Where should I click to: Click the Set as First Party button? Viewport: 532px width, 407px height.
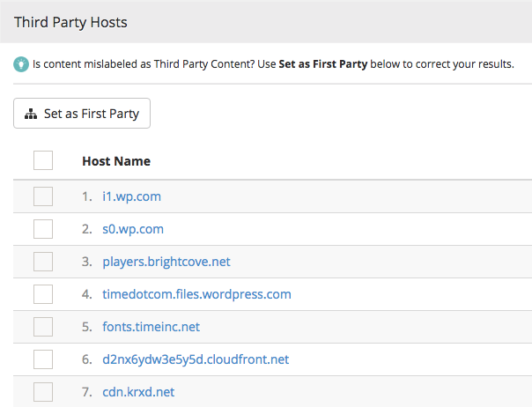tap(82, 114)
